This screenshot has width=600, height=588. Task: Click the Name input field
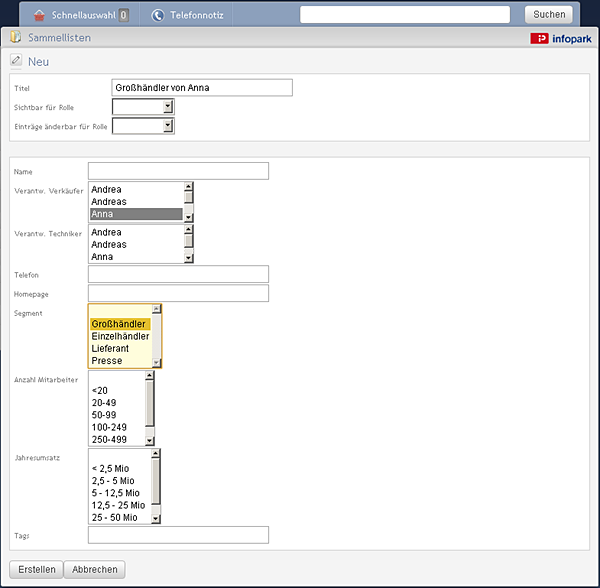tap(178, 171)
